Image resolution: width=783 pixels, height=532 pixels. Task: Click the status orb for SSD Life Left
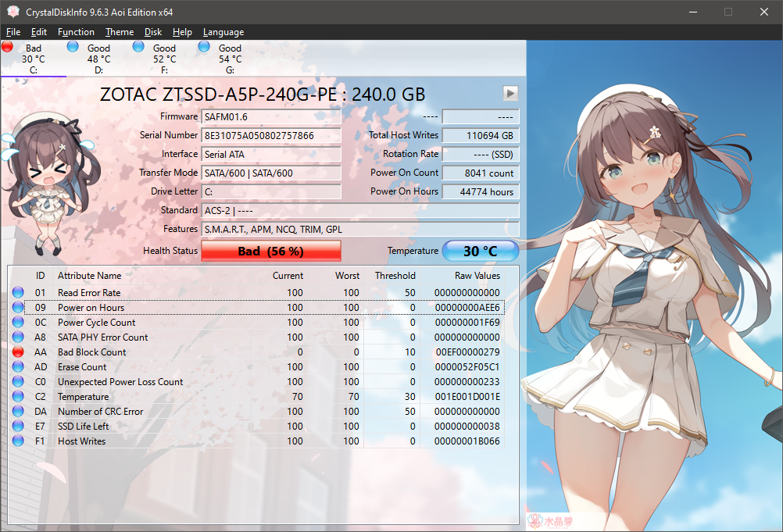(x=18, y=427)
